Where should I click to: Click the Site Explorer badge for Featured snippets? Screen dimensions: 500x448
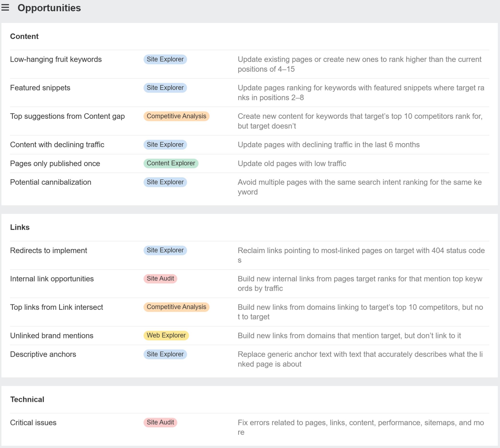point(165,87)
